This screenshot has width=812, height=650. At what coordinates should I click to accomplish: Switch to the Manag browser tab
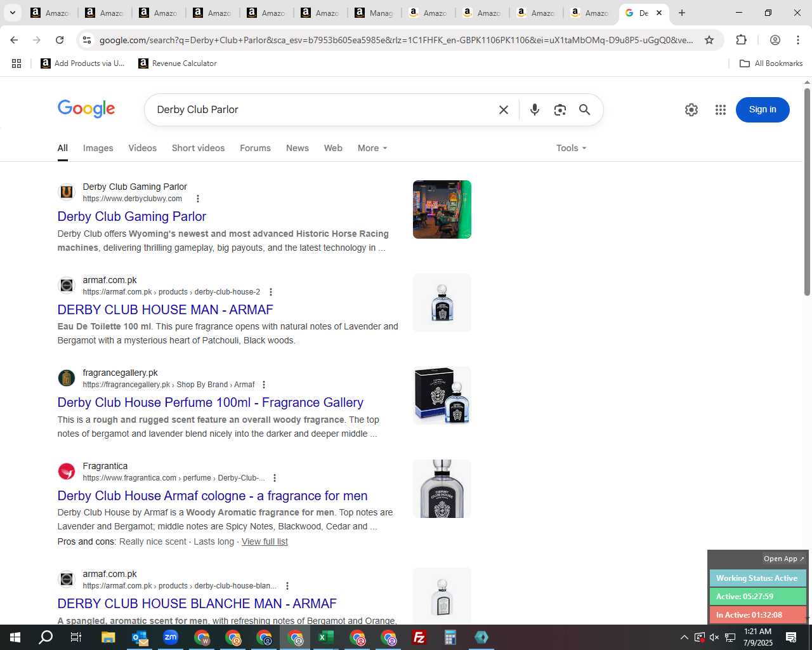coord(374,13)
